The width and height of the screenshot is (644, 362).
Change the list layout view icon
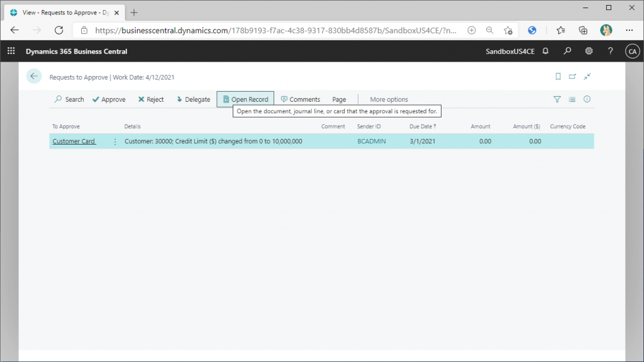pos(572,99)
